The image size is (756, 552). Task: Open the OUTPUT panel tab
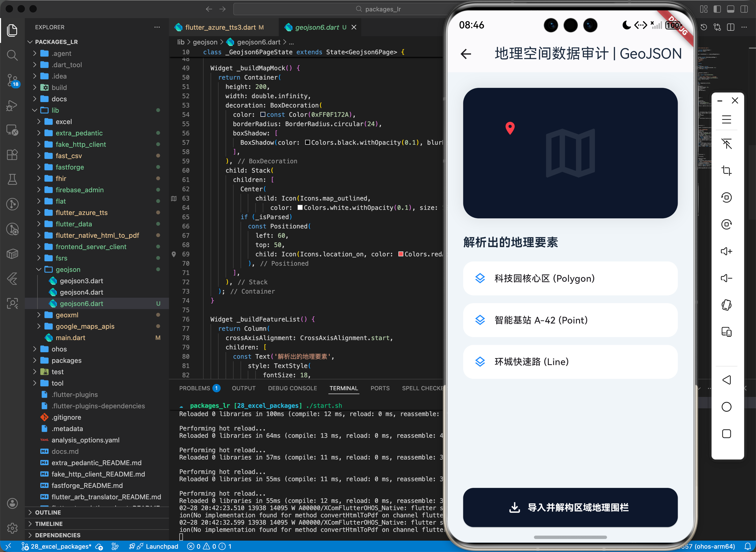(x=244, y=388)
